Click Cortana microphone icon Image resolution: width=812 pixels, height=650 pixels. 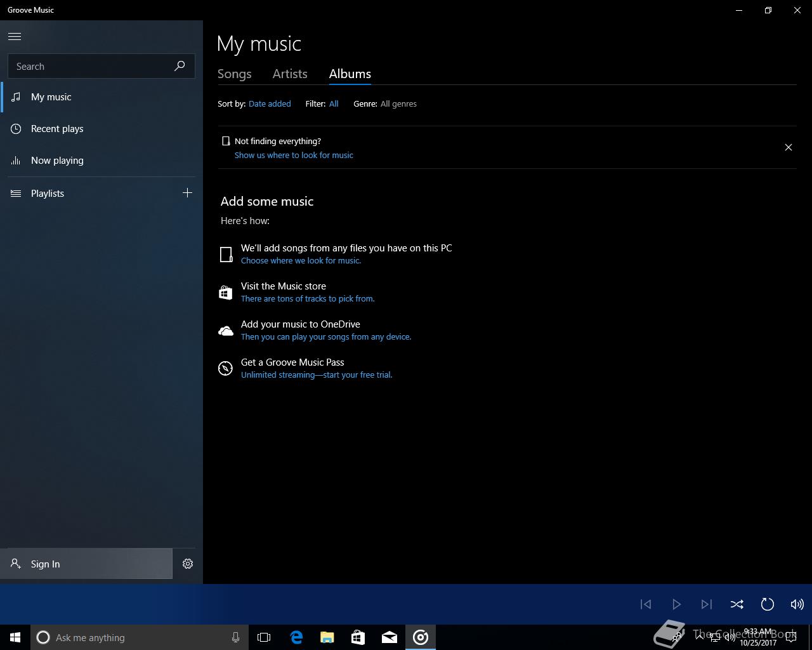[235, 637]
